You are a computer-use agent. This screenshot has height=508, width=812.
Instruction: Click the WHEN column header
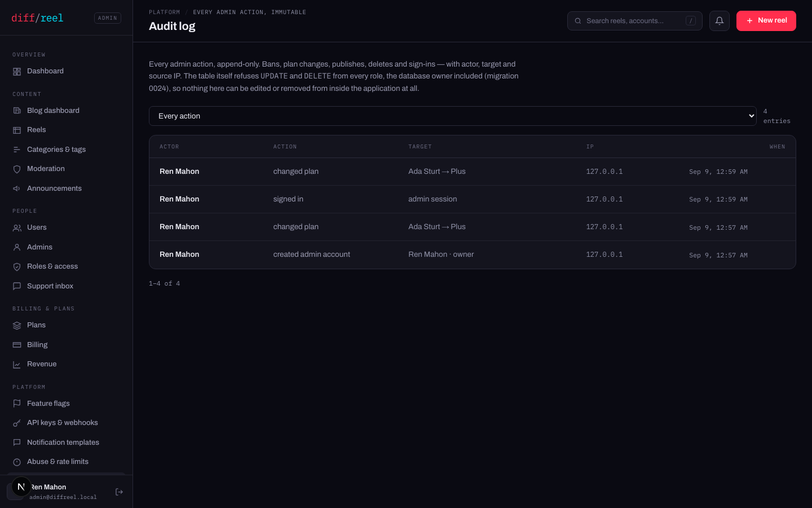(777, 147)
